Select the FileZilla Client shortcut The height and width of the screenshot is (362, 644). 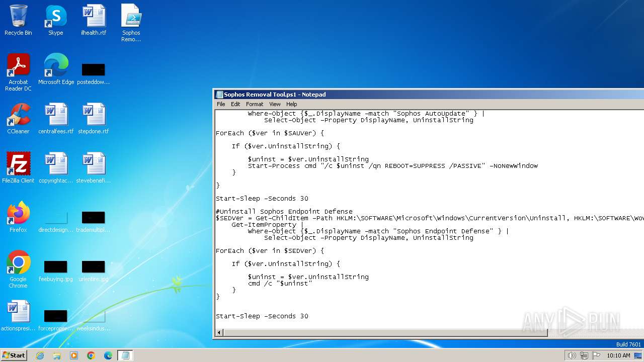[18, 168]
